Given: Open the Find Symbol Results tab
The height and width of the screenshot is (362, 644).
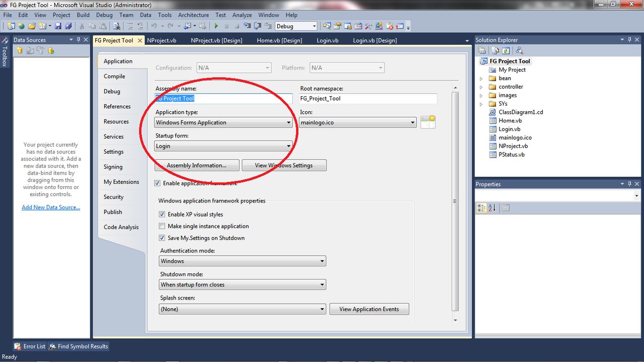Looking at the screenshot, I should [x=79, y=346].
